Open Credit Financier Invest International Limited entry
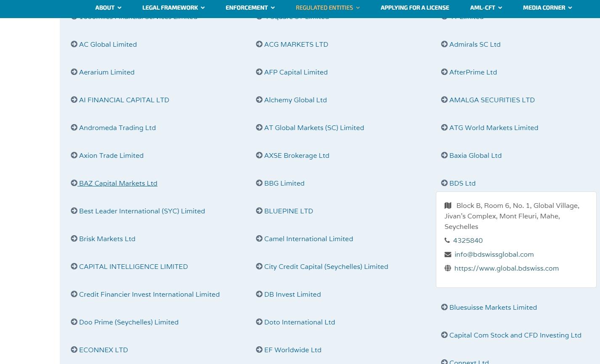The height and width of the screenshot is (364, 600). 149,294
